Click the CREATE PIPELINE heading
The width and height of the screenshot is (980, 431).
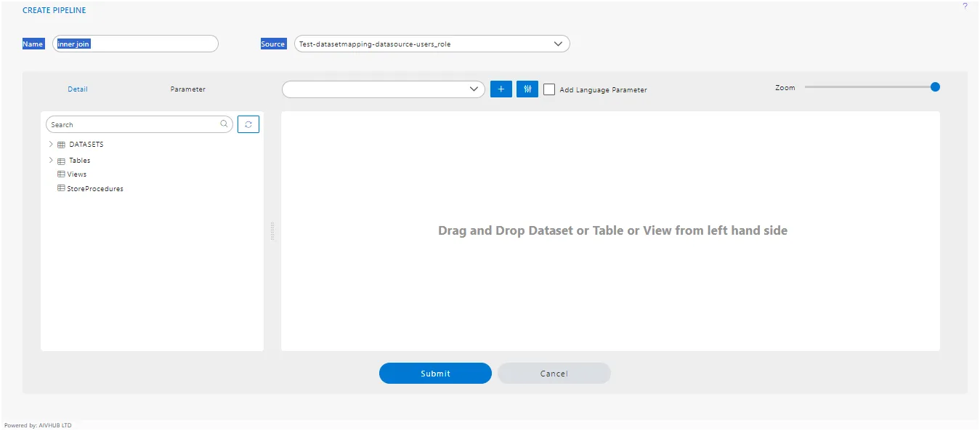pyautogui.click(x=54, y=11)
